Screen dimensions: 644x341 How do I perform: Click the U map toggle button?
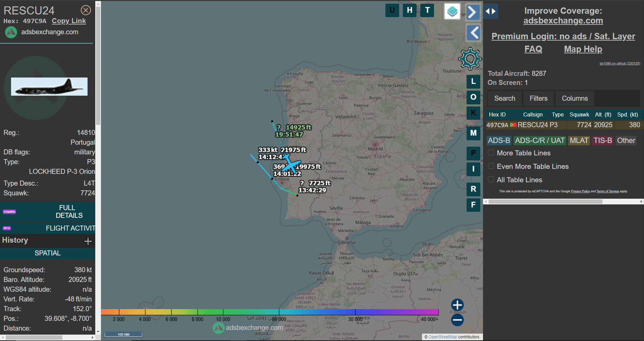pos(392,10)
